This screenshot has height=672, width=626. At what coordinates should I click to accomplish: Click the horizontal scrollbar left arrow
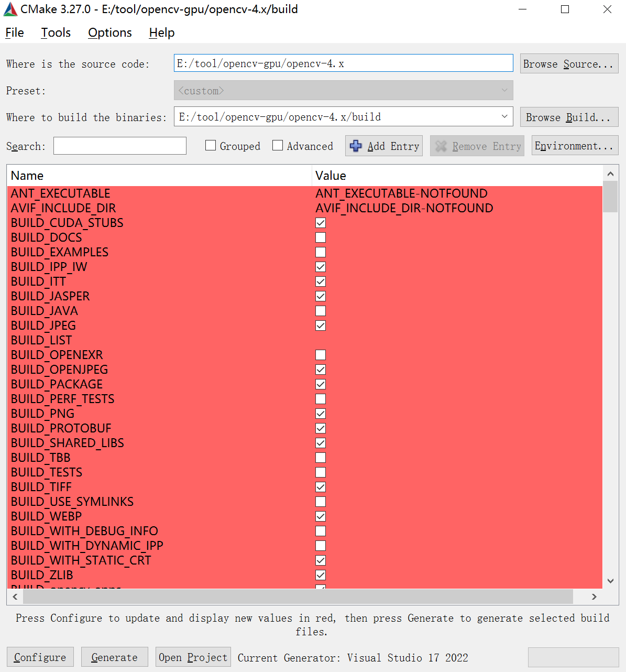(x=15, y=597)
